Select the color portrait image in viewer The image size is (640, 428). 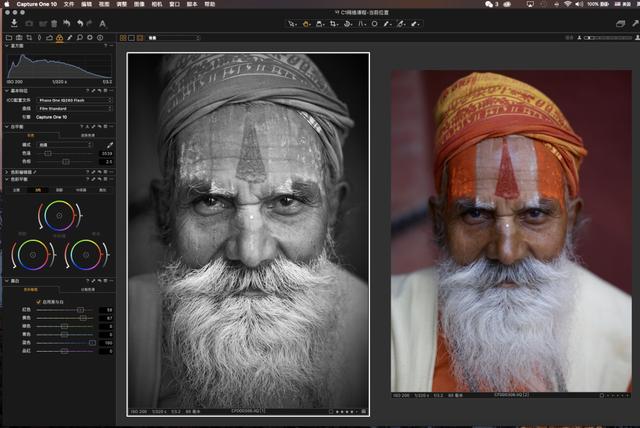coord(511,230)
